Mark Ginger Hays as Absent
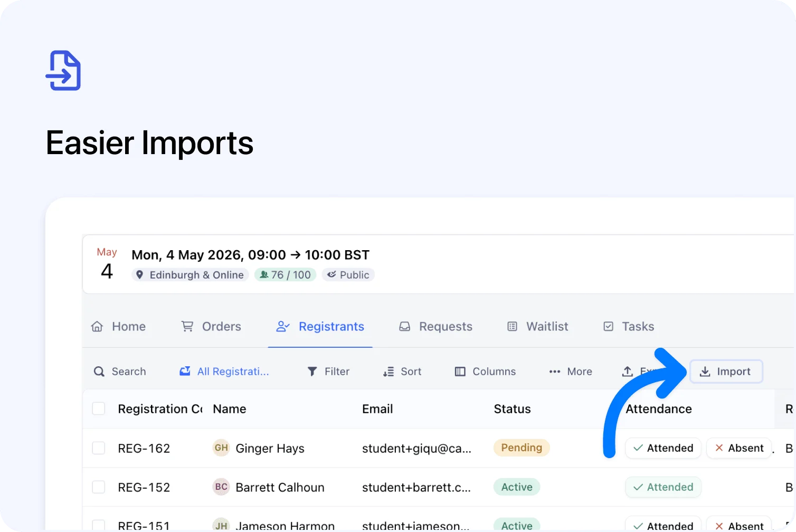The image size is (796, 532). pos(739,448)
